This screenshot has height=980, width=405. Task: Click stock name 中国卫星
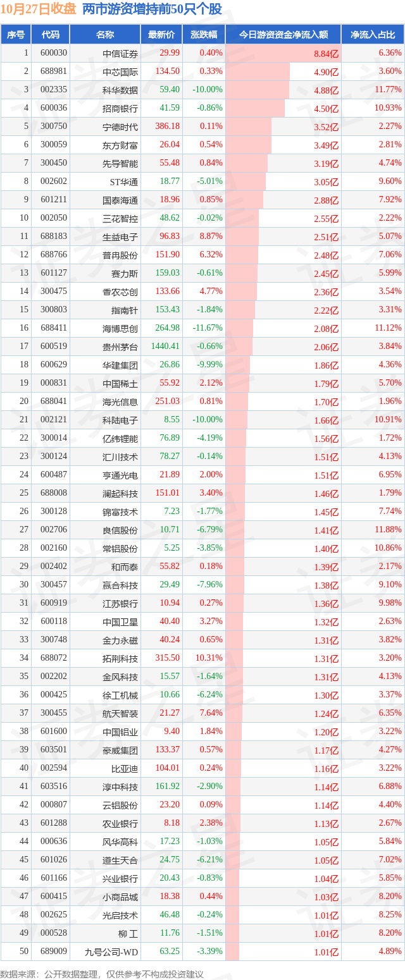120,622
